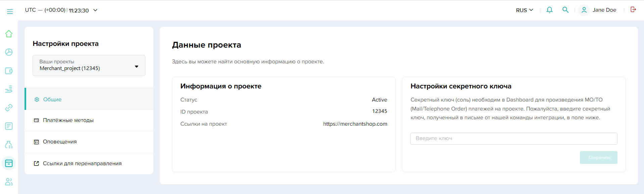Image resolution: width=644 pixels, height=194 pixels.
Task: Go to the Оповещения section
Action: (60, 142)
